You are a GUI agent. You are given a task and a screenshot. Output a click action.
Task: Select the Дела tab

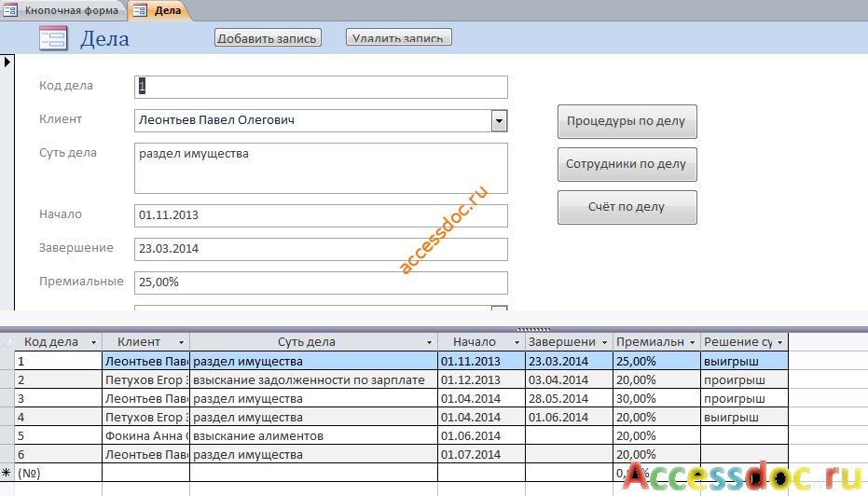click(x=160, y=10)
